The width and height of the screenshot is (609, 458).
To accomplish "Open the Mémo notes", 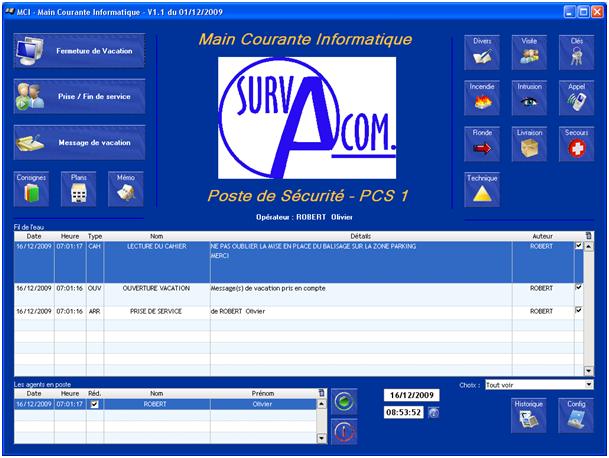I will 125,189.
